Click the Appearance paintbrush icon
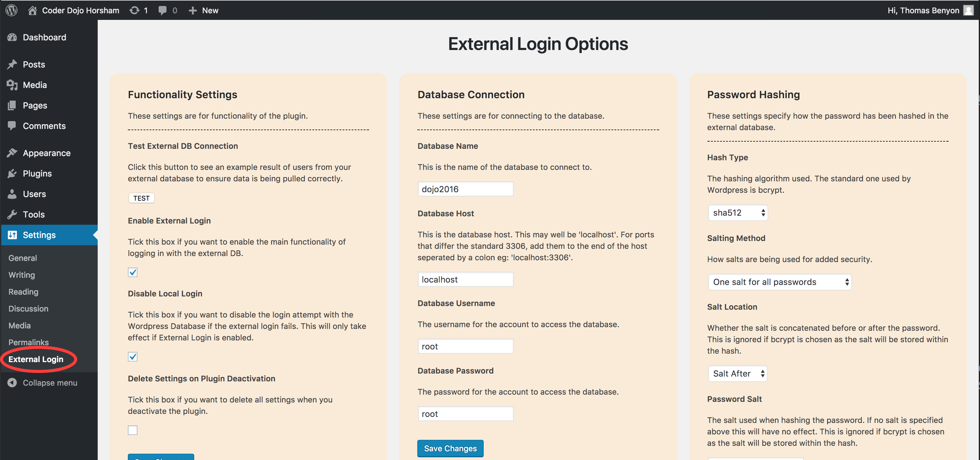Viewport: 980px width, 460px height. point(12,153)
